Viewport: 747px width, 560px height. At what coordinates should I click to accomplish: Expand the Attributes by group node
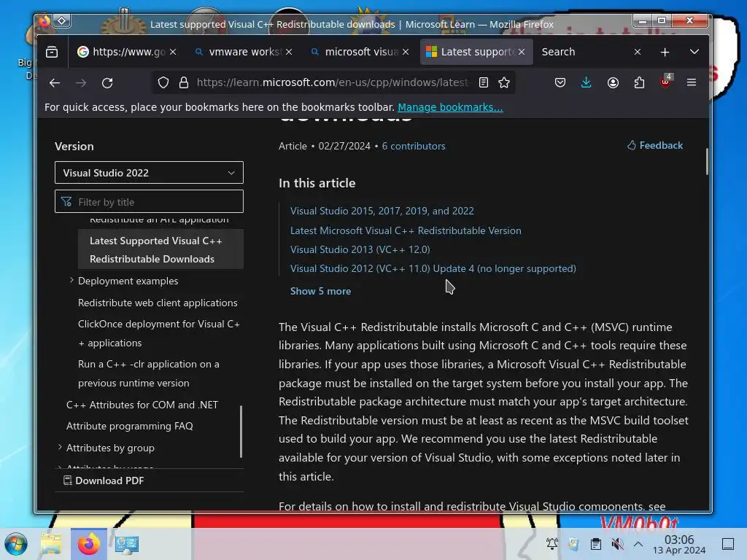coord(60,447)
